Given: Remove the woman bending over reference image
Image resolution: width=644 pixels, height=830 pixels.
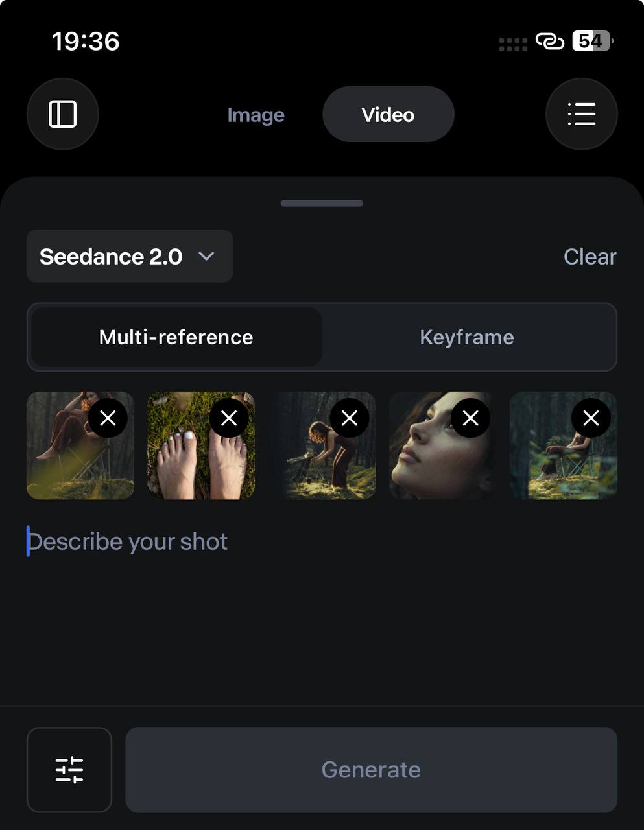Looking at the screenshot, I should coord(350,418).
